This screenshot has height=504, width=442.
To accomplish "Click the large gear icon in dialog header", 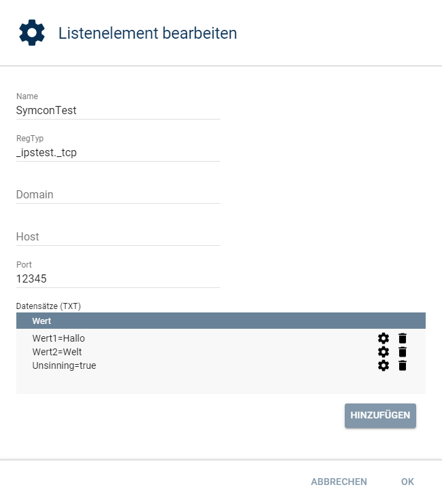I will pyautogui.click(x=32, y=33).
